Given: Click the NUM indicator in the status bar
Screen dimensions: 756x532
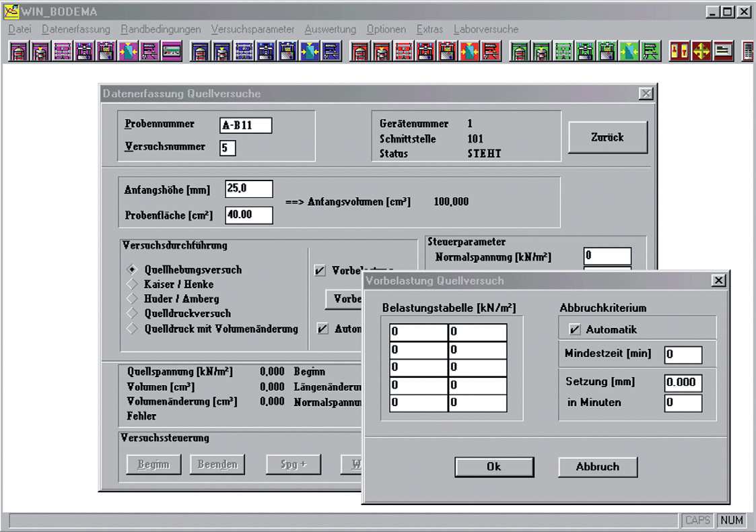Looking at the screenshot, I should (x=731, y=520).
